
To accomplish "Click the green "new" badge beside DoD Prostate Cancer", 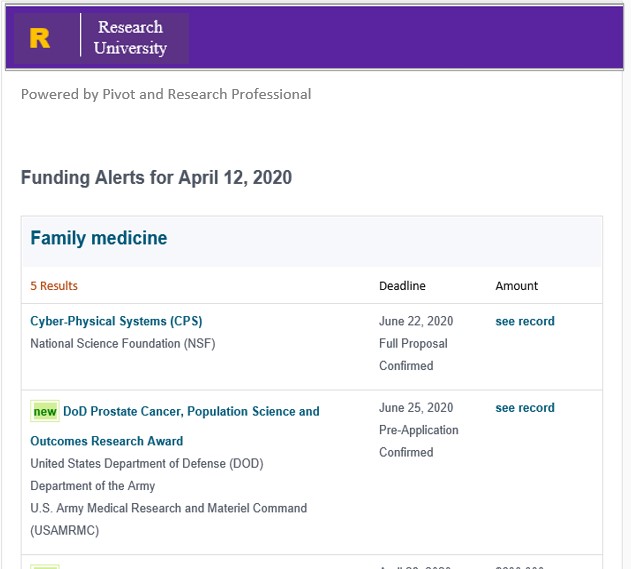I will pos(45,411).
